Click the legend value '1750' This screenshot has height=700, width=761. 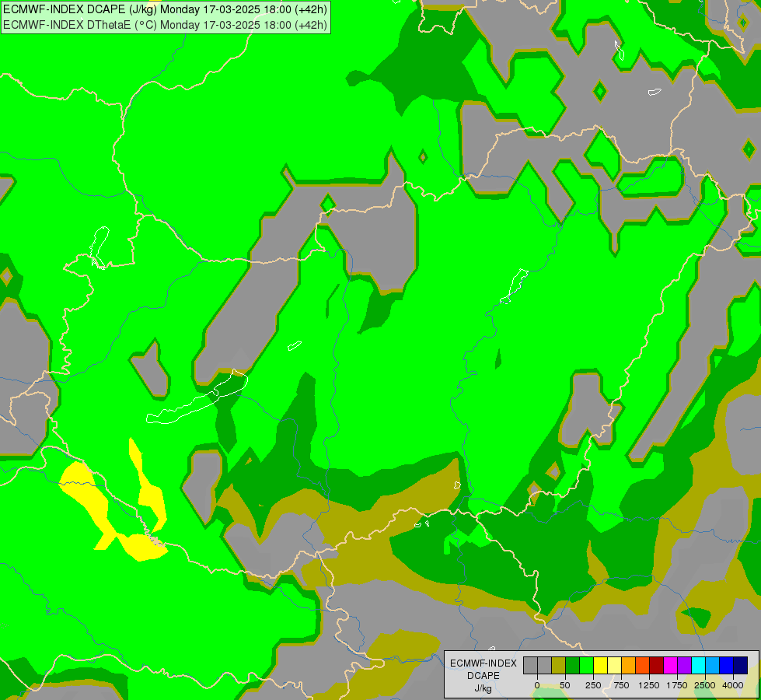click(677, 685)
